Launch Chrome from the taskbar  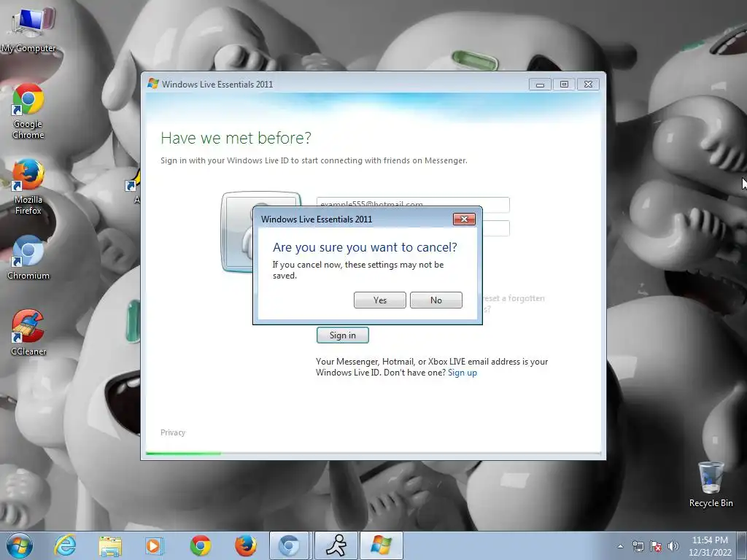tap(200, 545)
